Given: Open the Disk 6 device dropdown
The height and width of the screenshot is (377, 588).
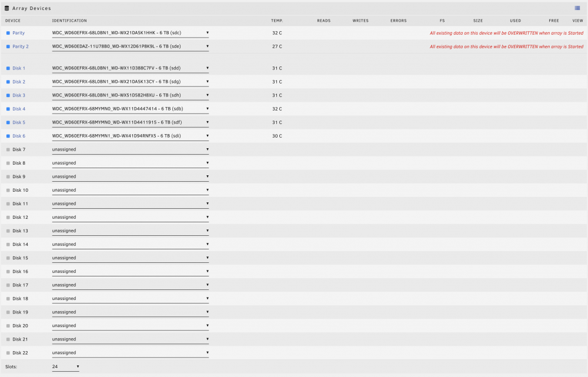Looking at the screenshot, I should tap(130, 136).
